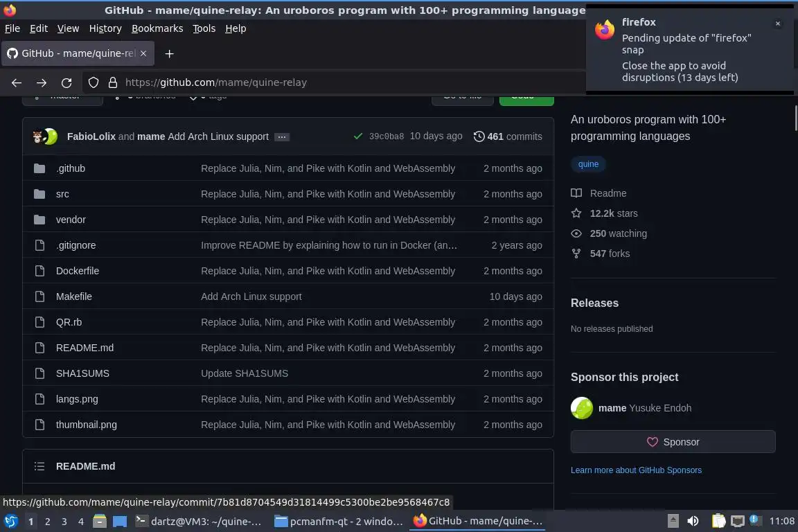This screenshot has height=532, width=798.
Task: Open the Dockerfile file
Action: coord(78,271)
